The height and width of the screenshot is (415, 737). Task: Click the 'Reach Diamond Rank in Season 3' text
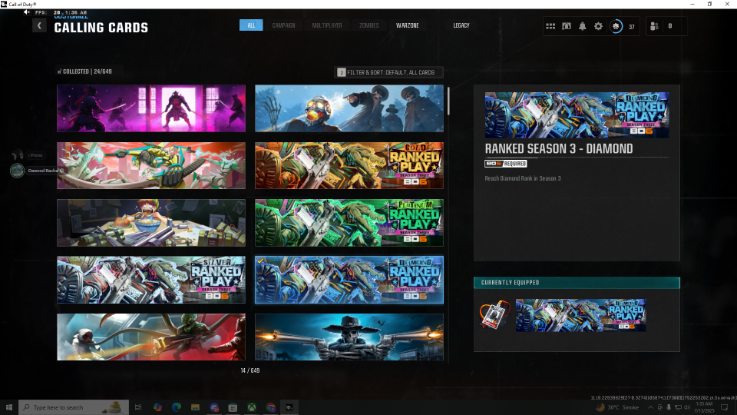click(523, 179)
